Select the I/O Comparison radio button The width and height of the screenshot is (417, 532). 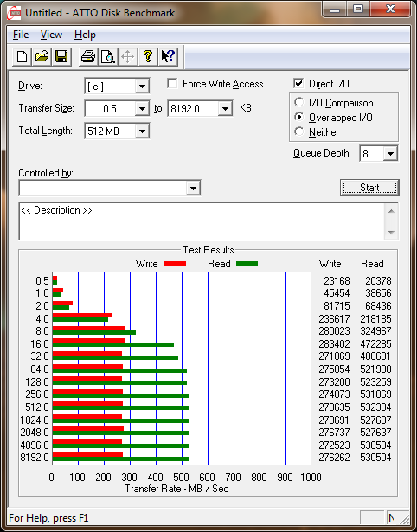point(299,102)
